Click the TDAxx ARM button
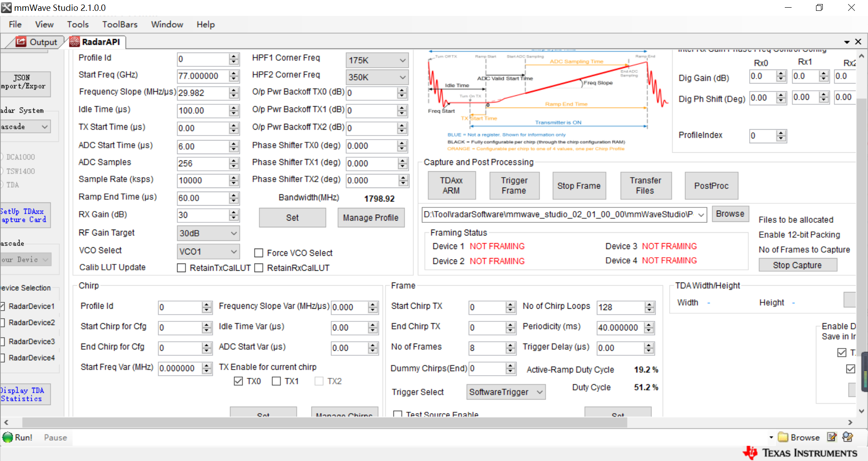This screenshot has height=461, width=868. click(451, 186)
